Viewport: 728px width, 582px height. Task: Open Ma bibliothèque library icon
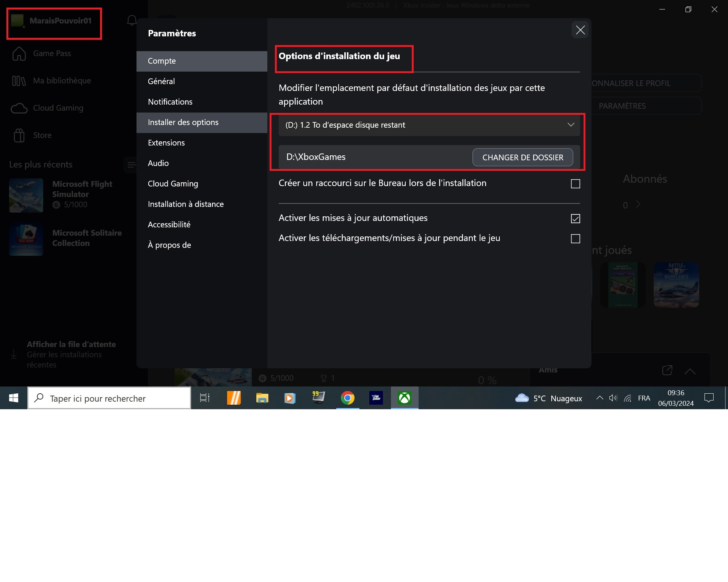click(x=19, y=81)
